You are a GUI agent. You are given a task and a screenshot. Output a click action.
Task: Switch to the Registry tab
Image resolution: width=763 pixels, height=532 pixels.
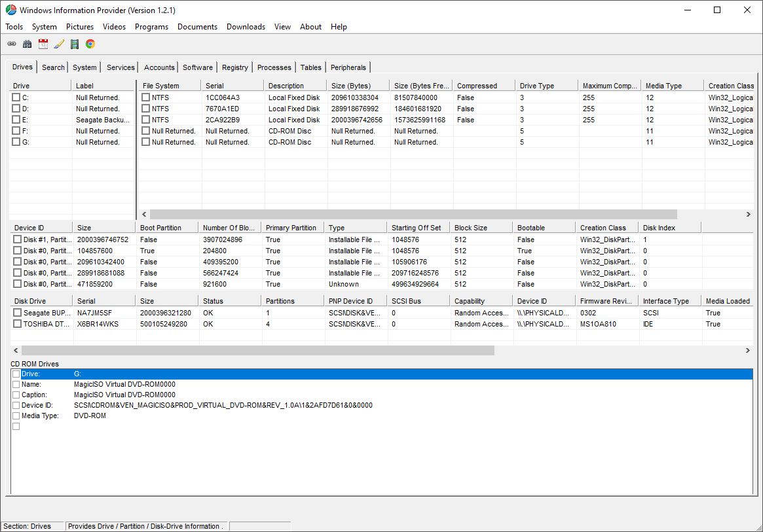(x=234, y=67)
